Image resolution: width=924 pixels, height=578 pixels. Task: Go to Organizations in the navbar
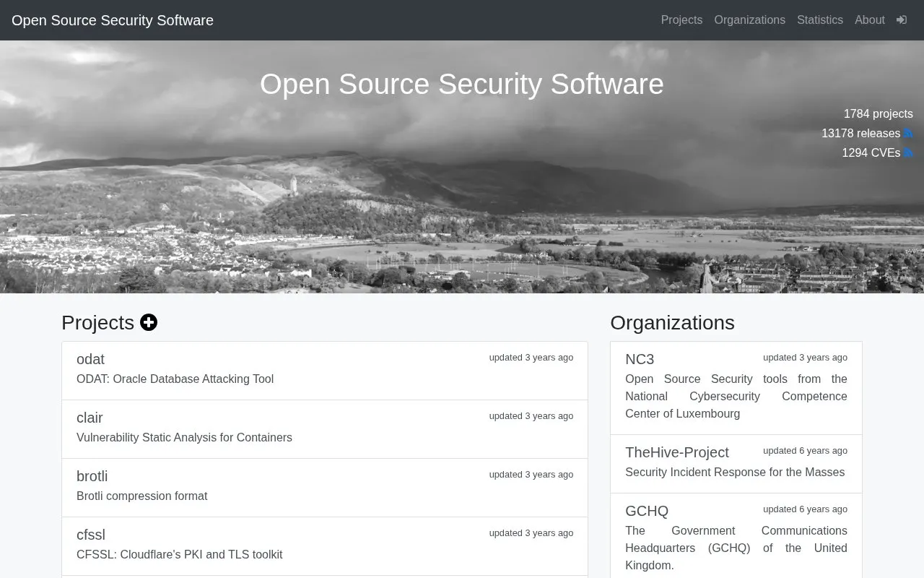tap(749, 20)
